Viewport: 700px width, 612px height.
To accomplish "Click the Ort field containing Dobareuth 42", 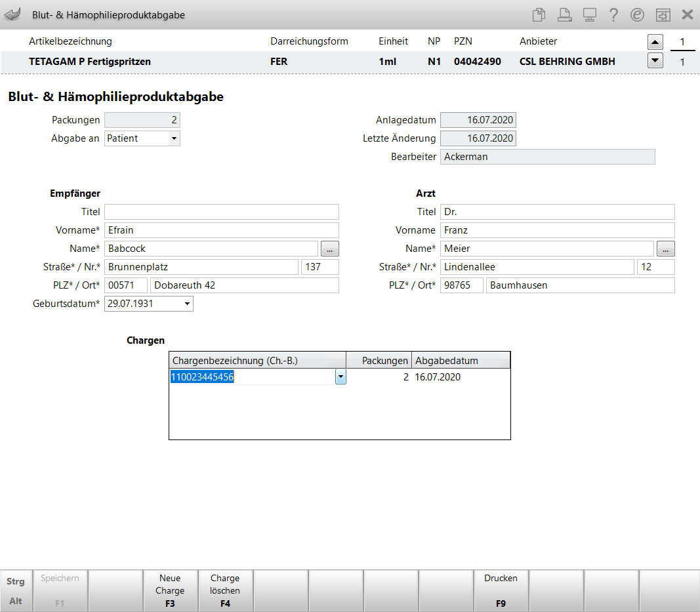I will 245,285.
